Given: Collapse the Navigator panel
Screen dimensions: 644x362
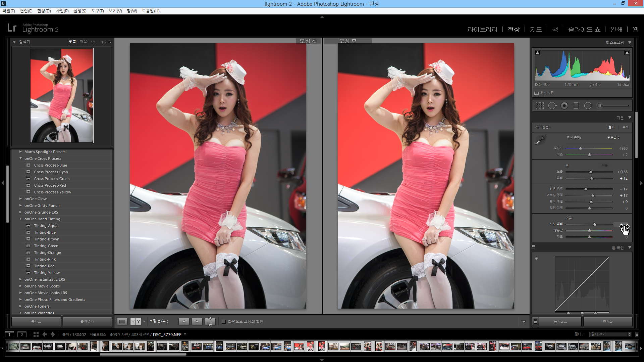Looking at the screenshot, I should pyautogui.click(x=14, y=42).
